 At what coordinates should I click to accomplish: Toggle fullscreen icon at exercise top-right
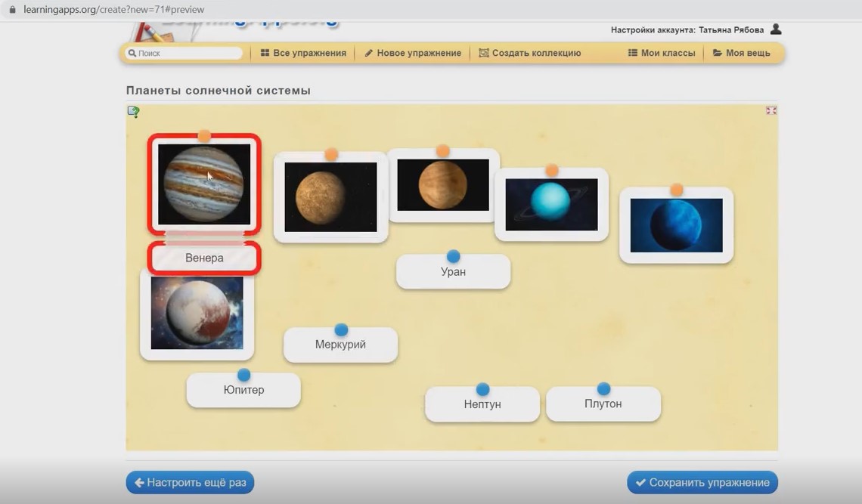point(771,110)
